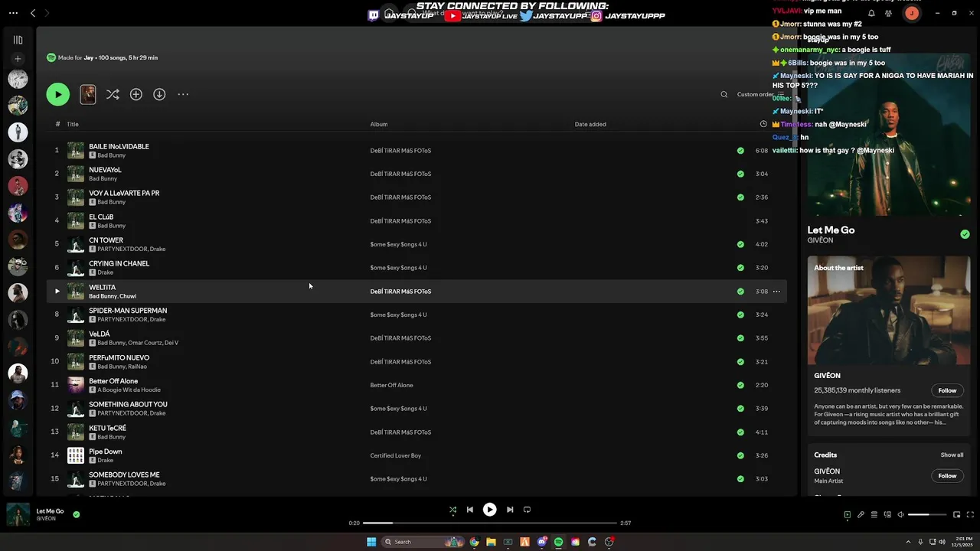Viewport: 980px width, 551px height.
Task: Toggle the saved checkmark for Pipe Down
Action: point(740,456)
